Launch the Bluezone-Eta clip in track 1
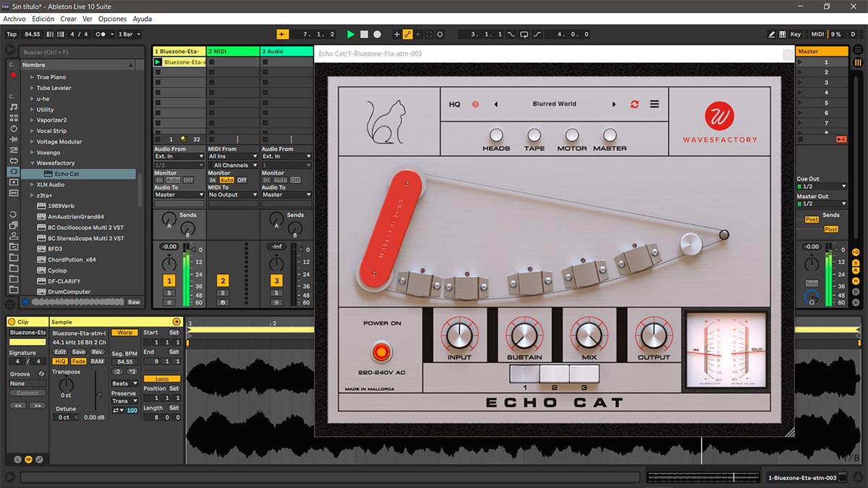The image size is (868, 488). pyautogui.click(x=158, y=62)
